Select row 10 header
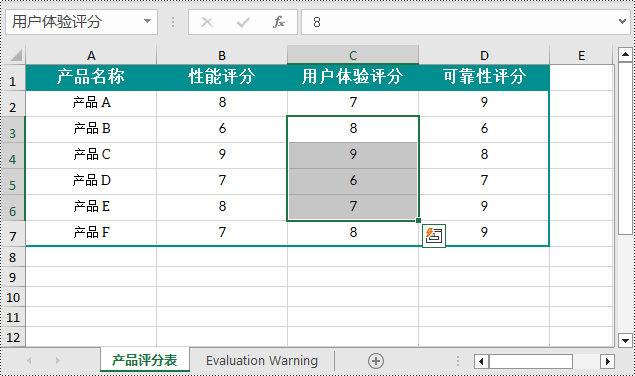 coord(13,297)
